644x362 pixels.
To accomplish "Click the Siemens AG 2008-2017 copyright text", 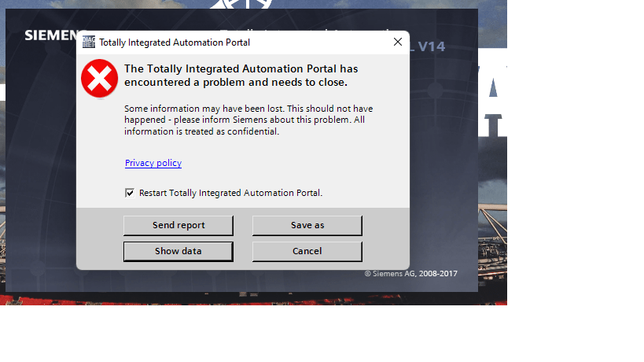I will point(410,274).
